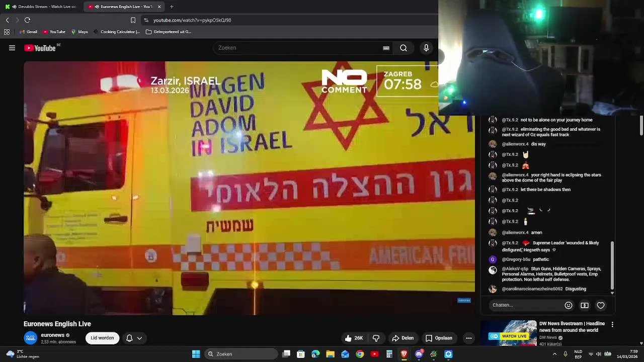644x362 pixels.
Task: Expand notification options chevron next to bell
Action: click(139, 338)
